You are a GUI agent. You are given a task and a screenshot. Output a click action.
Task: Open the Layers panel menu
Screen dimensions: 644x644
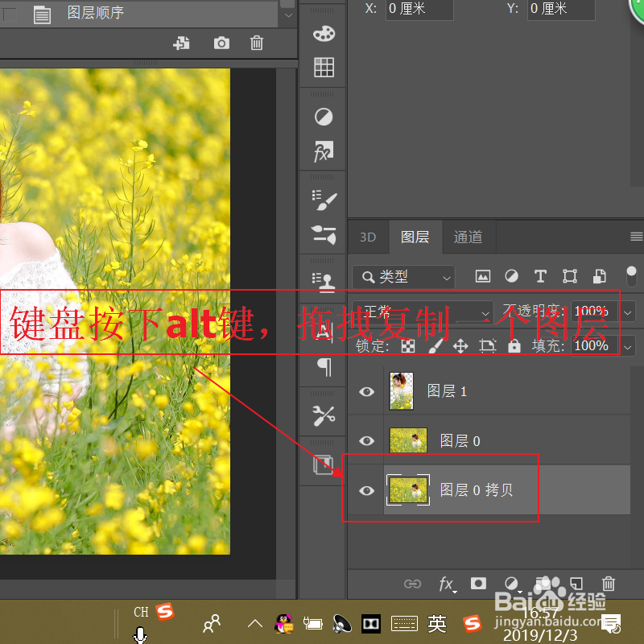(x=636, y=237)
